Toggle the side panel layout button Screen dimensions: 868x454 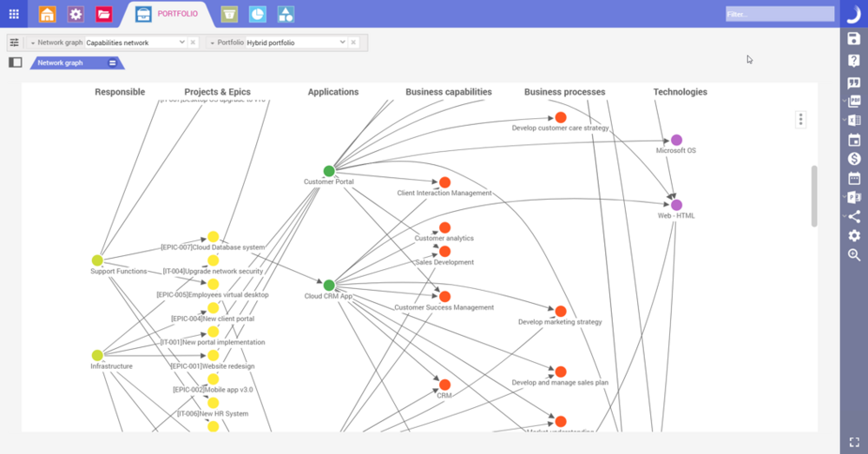[16, 63]
